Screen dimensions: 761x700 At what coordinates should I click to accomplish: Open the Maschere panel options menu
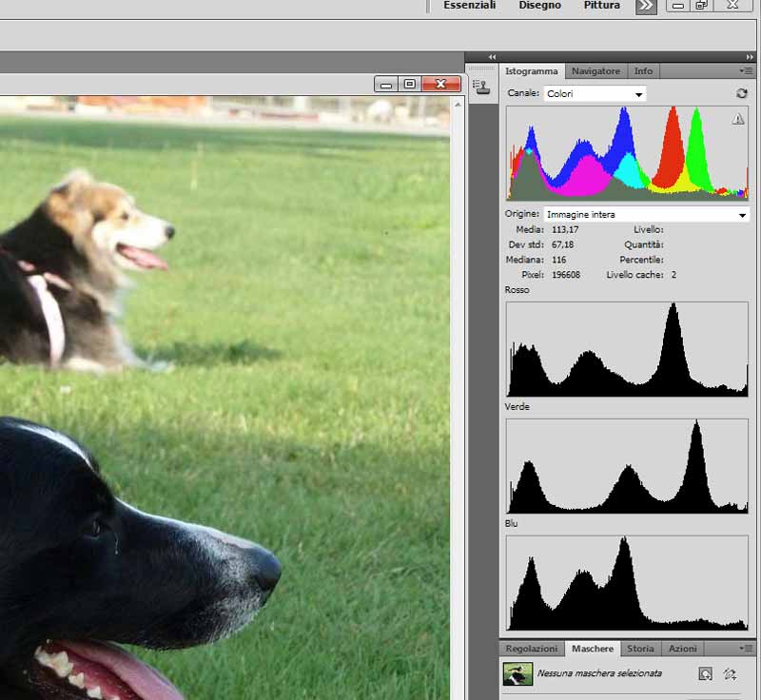click(746, 649)
